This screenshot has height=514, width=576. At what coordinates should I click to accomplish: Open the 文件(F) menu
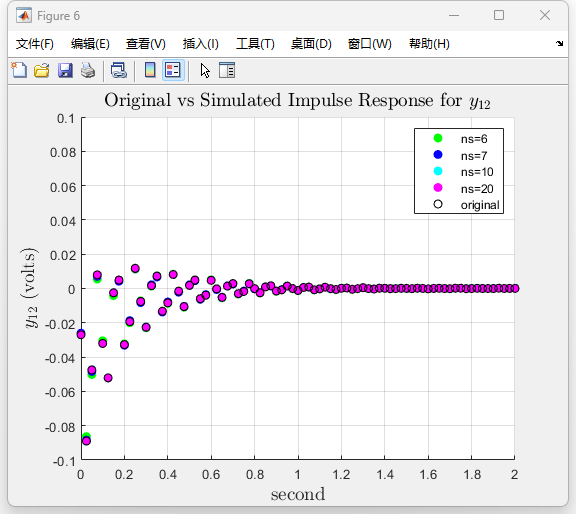tap(35, 44)
